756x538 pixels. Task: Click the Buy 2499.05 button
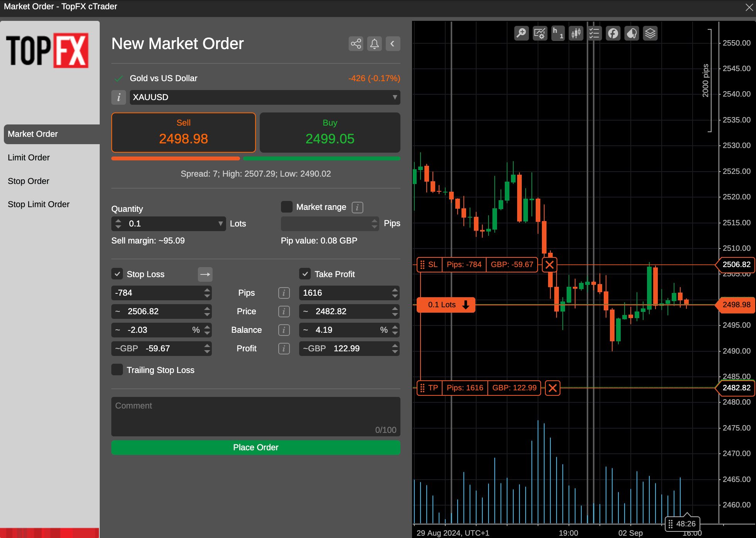pyautogui.click(x=330, y=133)
